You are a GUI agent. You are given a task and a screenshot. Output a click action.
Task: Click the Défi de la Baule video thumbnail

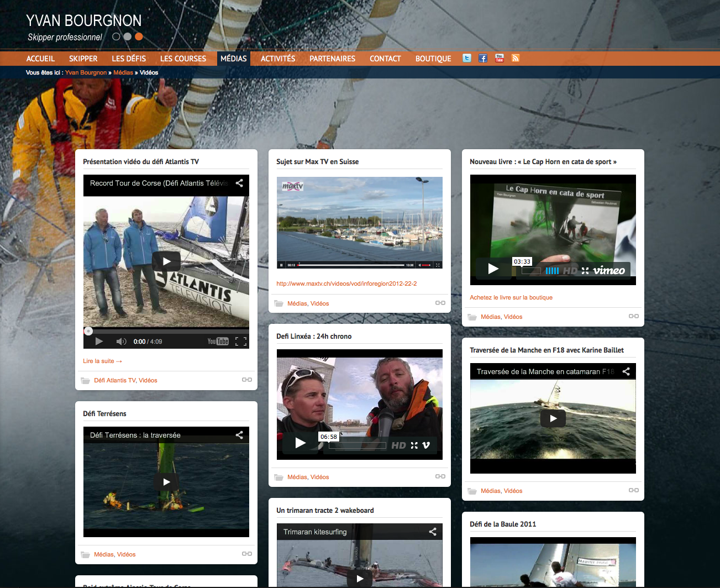tap(553, 562)
